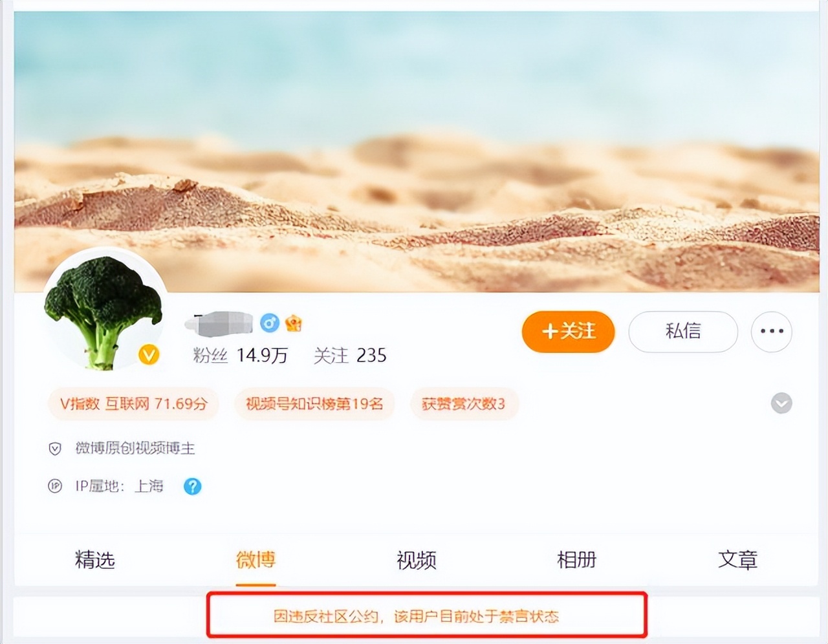828x644 pixels.
Task: Switch to the 文章 tab
Action: pyautogui.click(x=737, y=559)
